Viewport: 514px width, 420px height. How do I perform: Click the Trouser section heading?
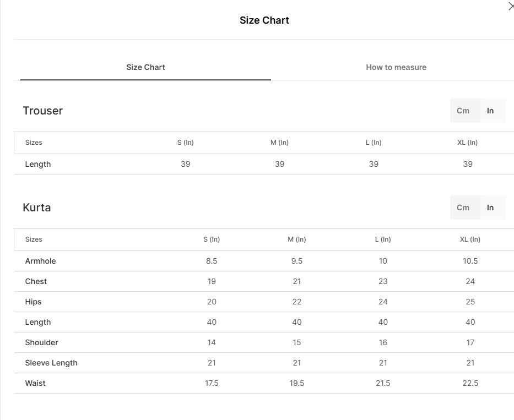tap(42, 111)
